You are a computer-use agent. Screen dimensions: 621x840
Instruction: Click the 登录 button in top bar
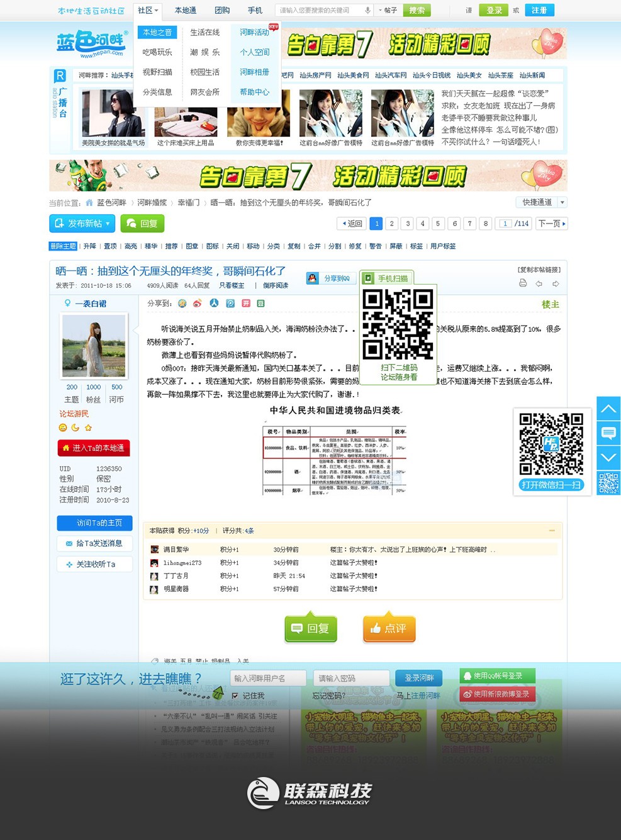pyautogui.click(x=494, y=10)
